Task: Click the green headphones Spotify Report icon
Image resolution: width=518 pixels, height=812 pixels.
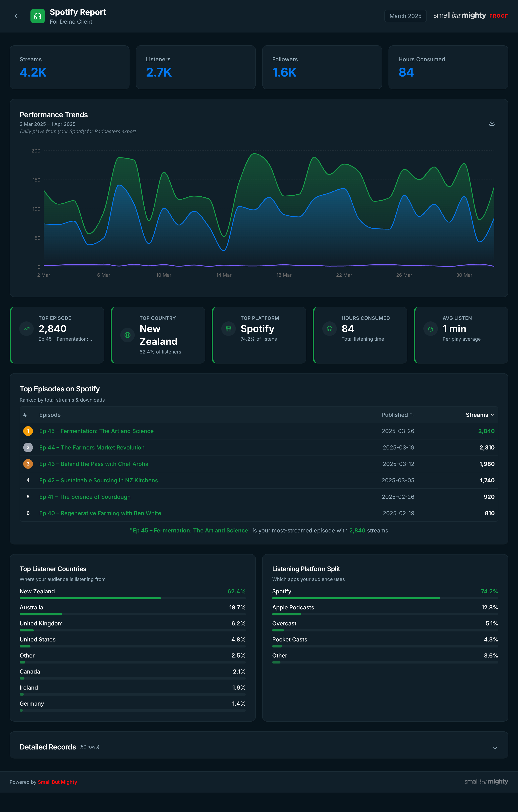Action: pos(37,16)
